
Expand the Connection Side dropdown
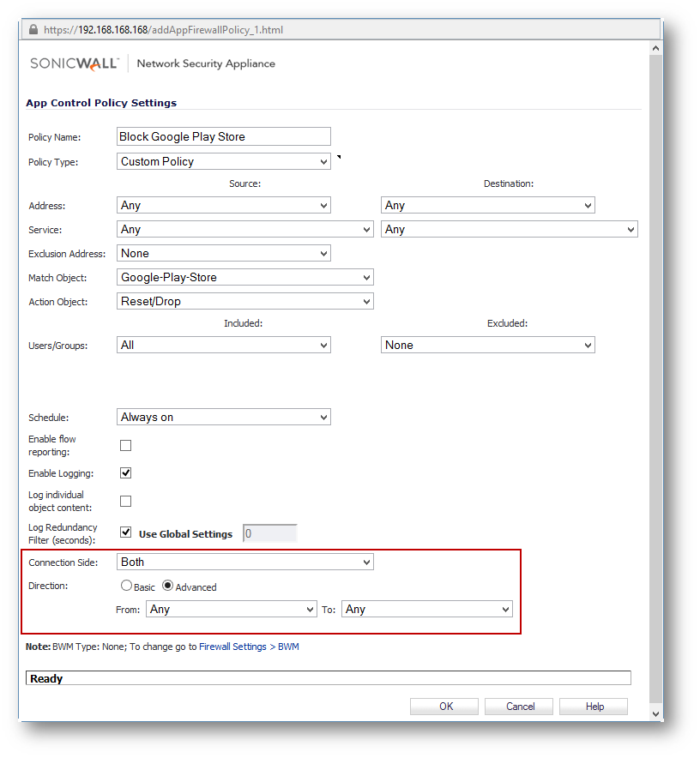245,562
